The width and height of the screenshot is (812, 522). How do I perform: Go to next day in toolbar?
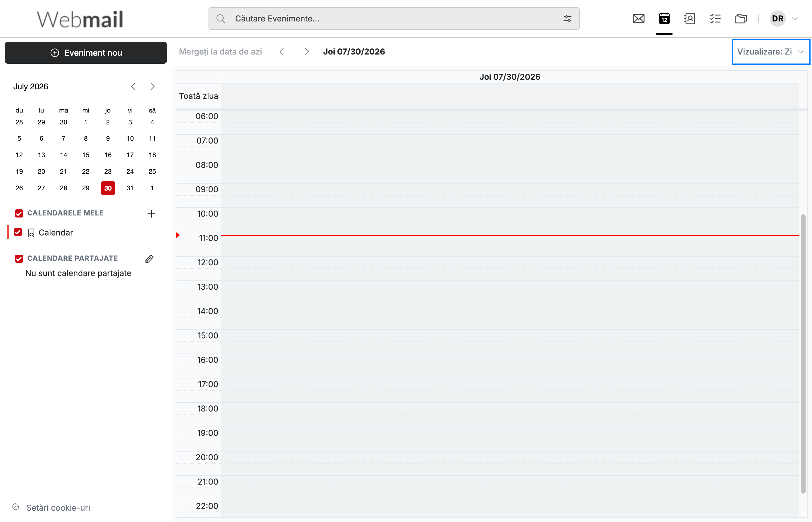307,52
